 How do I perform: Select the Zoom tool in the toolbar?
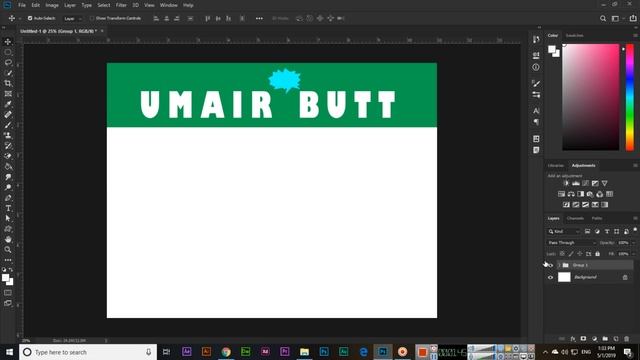click(8, 249)
